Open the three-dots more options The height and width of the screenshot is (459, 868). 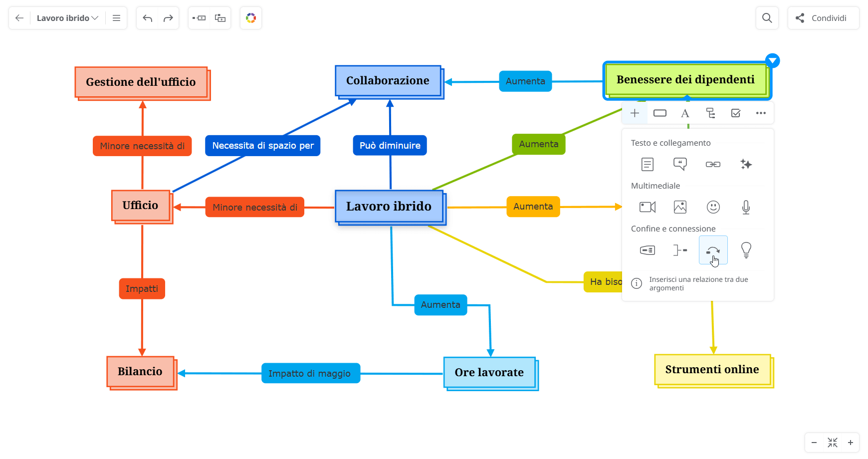point(761,113)
